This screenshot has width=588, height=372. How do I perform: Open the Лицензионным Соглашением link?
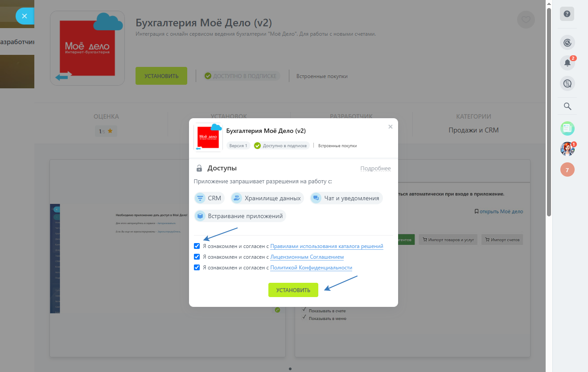pos(307,257)
